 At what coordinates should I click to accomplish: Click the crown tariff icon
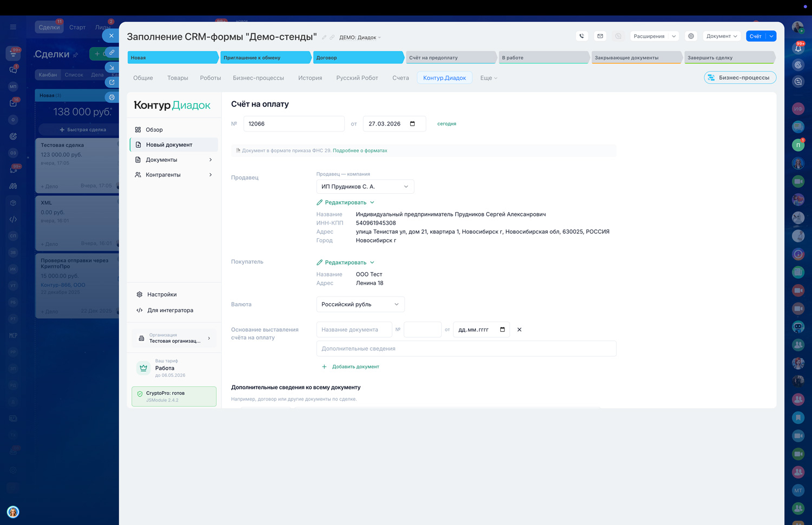point(143,368)
